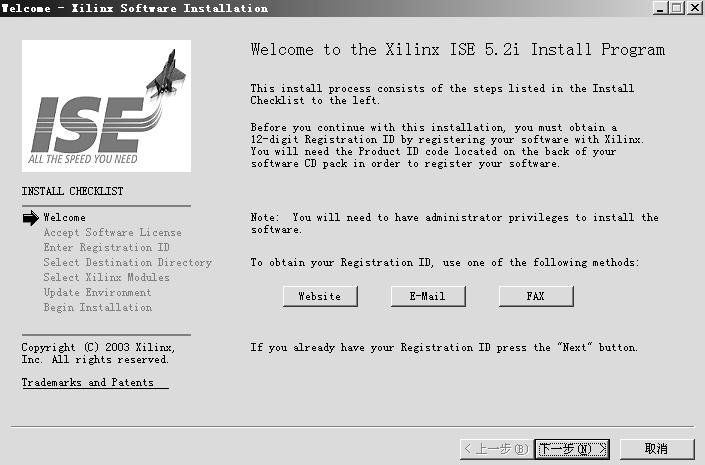This screenshot has height=465, width=705.
Task: Choose E-Mail to obtain Registration ID
Action: click(428, 296)
